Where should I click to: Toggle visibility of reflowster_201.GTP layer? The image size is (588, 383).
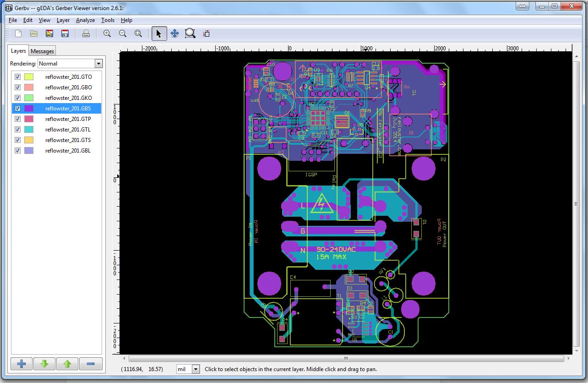18,119
